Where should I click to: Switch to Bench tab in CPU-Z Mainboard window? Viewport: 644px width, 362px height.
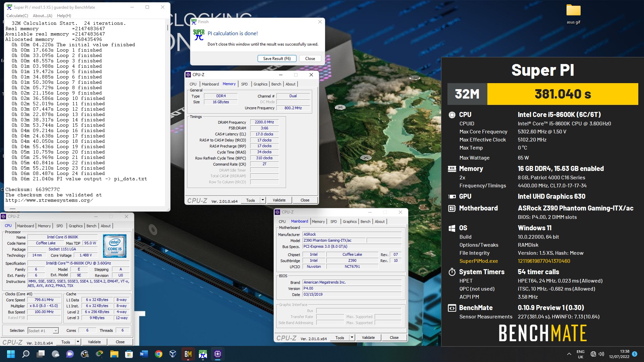tap(365, 222)
